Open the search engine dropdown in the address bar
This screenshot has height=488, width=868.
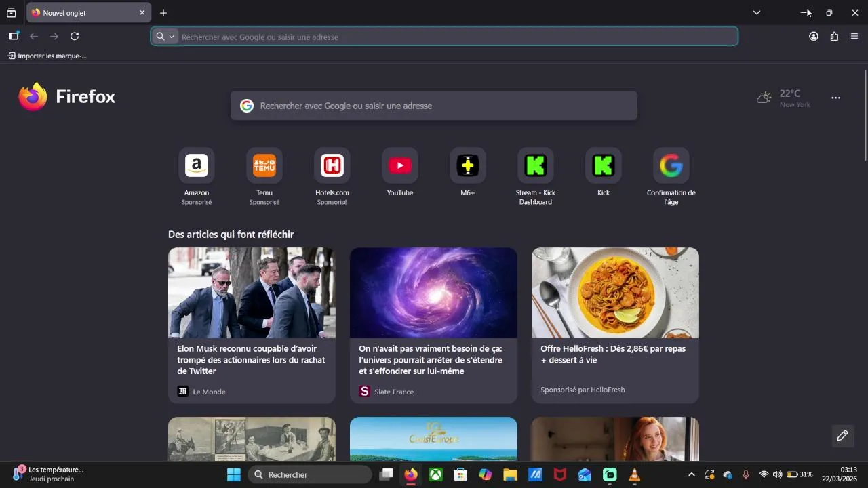(165, 37)
